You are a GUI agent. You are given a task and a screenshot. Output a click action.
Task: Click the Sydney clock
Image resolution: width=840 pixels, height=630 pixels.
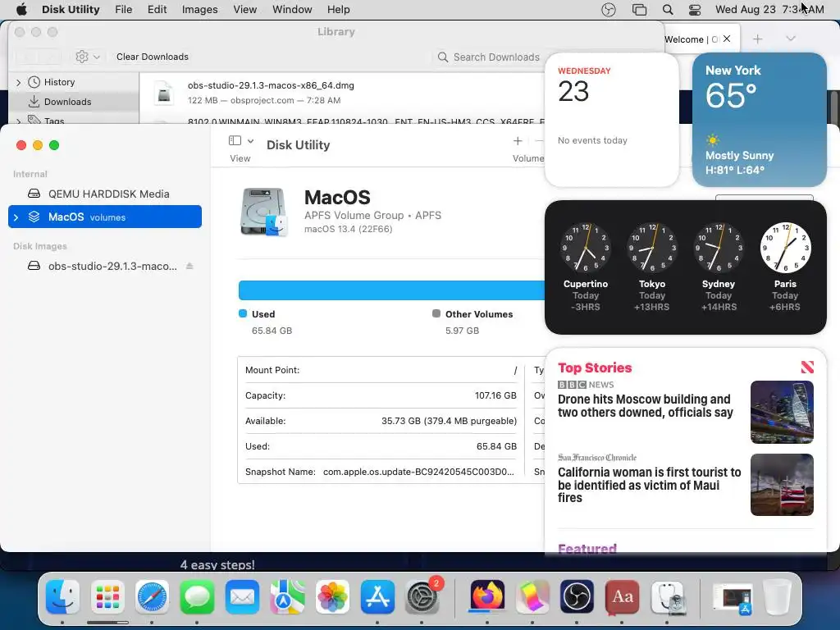[719, 248]
